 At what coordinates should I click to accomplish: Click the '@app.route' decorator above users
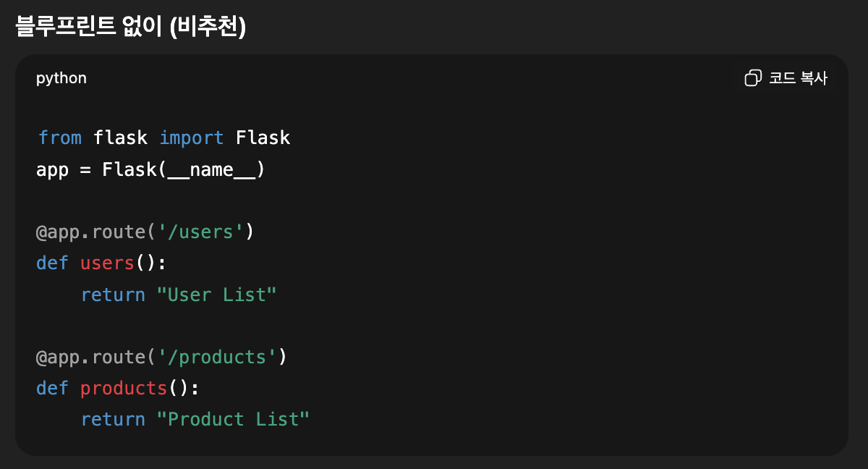90,232
